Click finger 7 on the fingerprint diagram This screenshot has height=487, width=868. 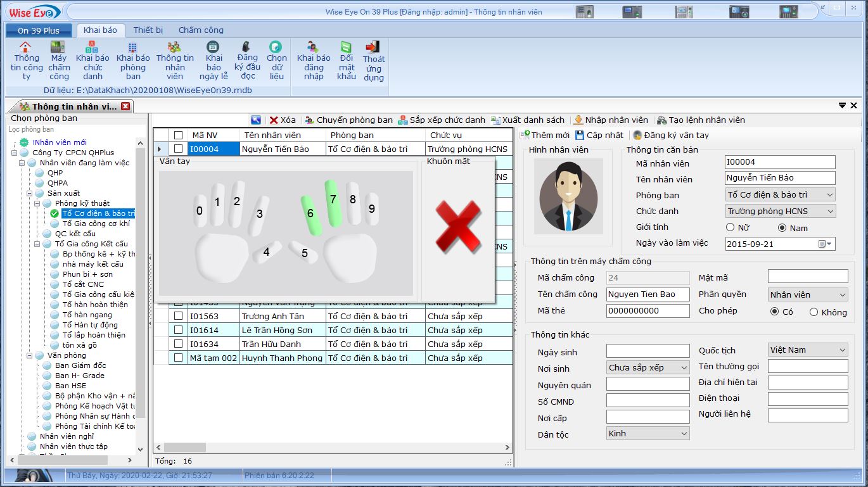[333, 201]
